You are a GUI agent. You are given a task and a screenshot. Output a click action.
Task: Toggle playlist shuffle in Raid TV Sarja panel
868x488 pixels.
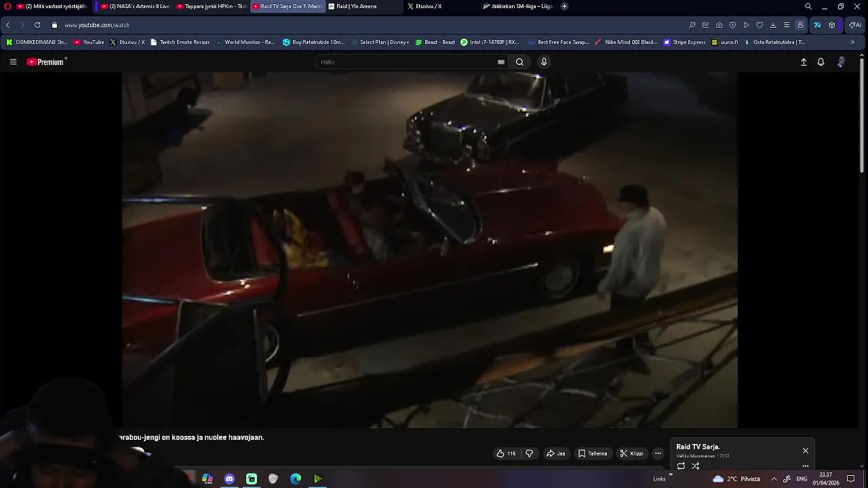point(695,466)
